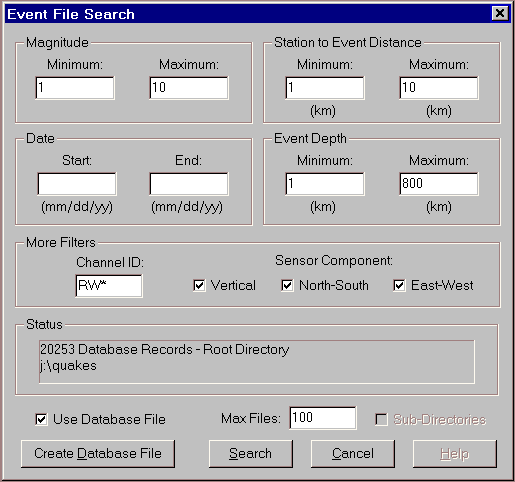Click the Distance Minimum km field
Image resolution: width=515 pixels, height=482 pixels.
(325, 88)
